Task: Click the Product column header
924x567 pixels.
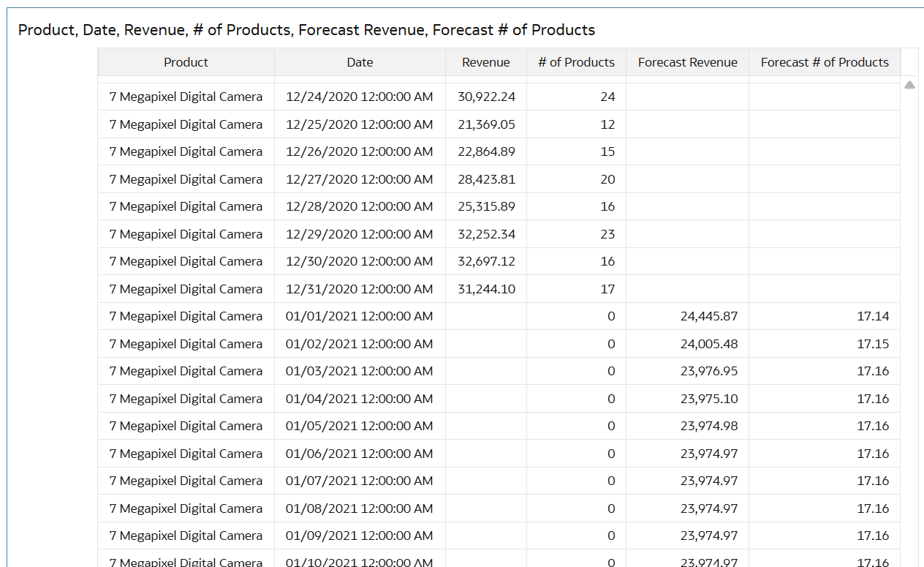Action: tap(186, 62)
